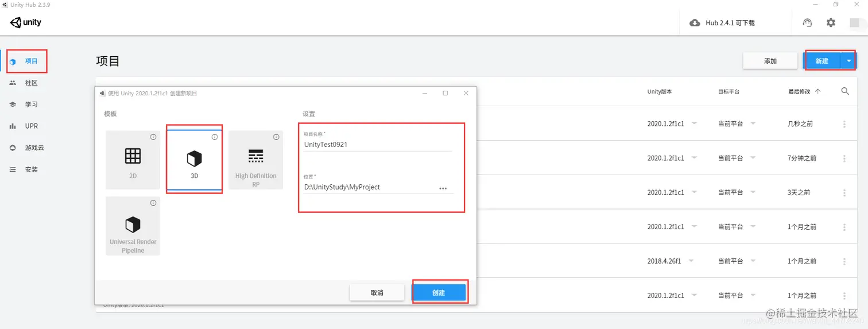This screenshot has width=868, height=329.
Task: Click the 项目 page heading
Action: coord(108,61)
